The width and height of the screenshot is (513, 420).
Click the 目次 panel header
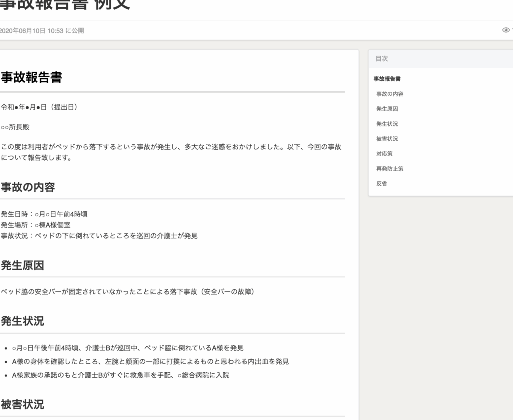(382, 59)
